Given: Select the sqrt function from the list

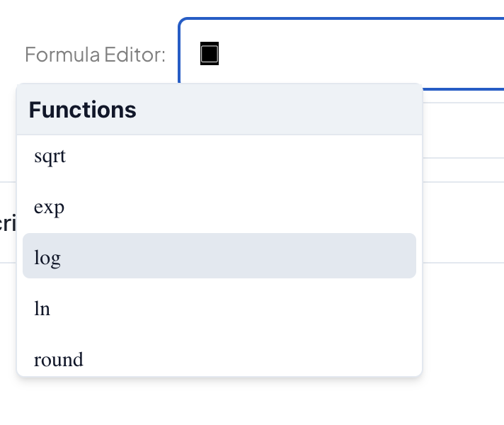Looking at the screenshot, I should coord(50,156).
